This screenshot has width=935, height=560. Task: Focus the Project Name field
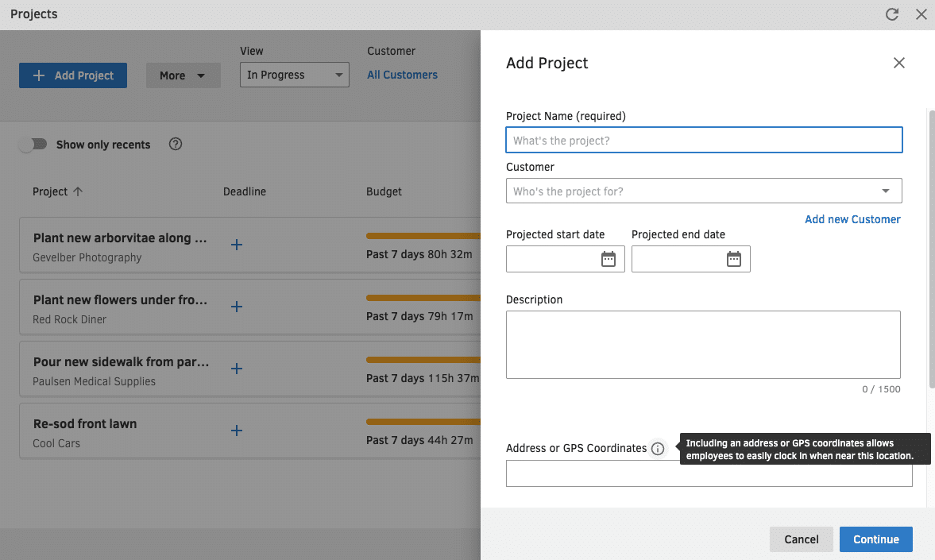[x=704, y=140]
